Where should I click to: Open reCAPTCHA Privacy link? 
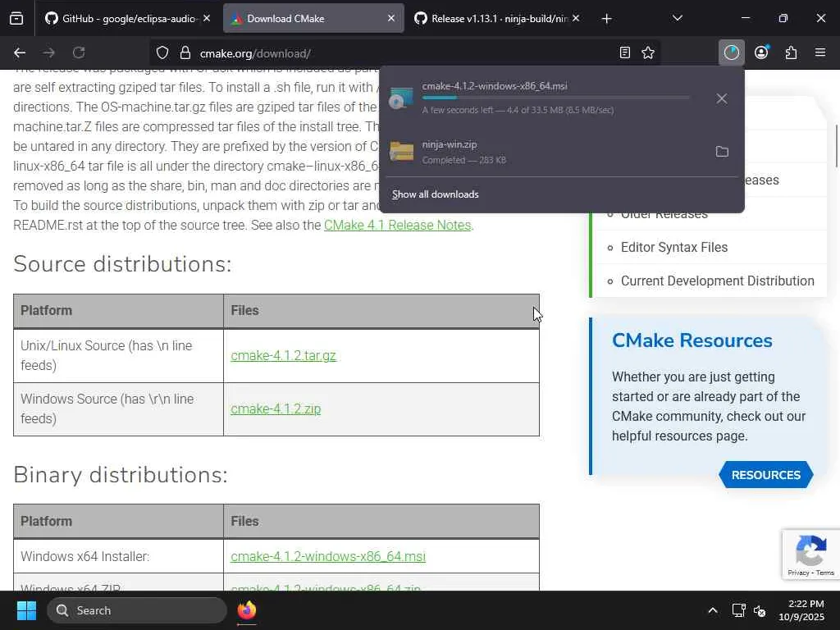[x=798, y=573]
